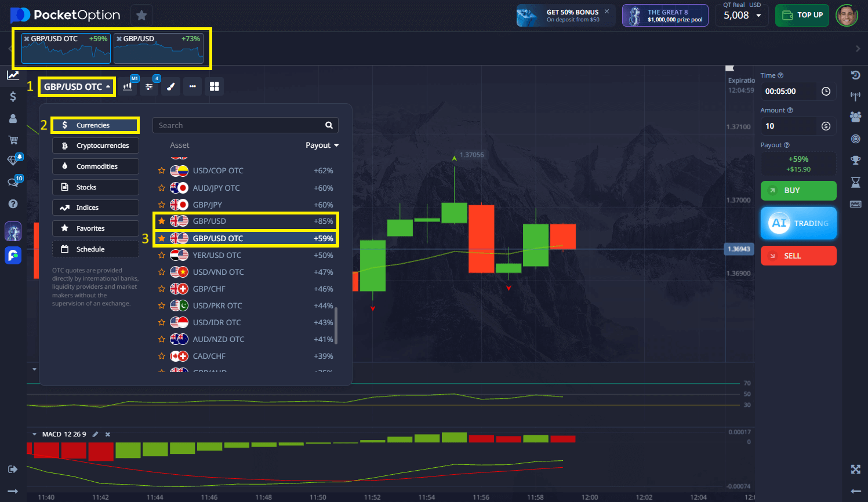Image resolution: width=868 pixels, height=502 pixels.
Task: Star the GBP/CHF asset as favorite
Action: (162, 289)
